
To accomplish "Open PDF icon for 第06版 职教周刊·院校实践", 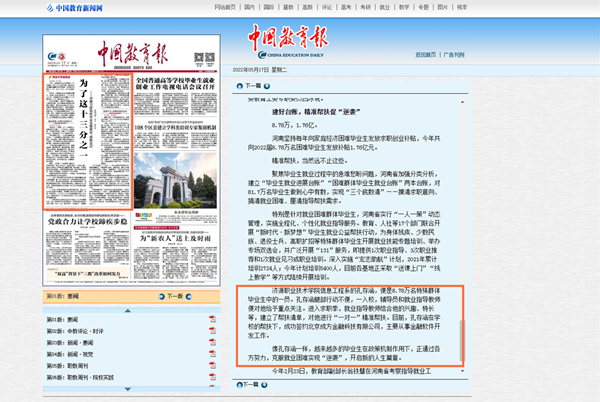I will pos(212,377).
